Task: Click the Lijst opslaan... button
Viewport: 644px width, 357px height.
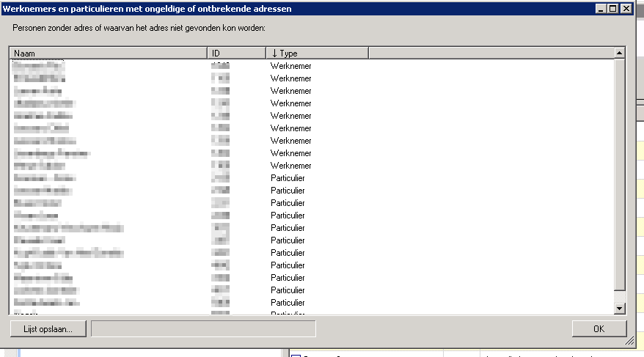Action: [48, 328]
